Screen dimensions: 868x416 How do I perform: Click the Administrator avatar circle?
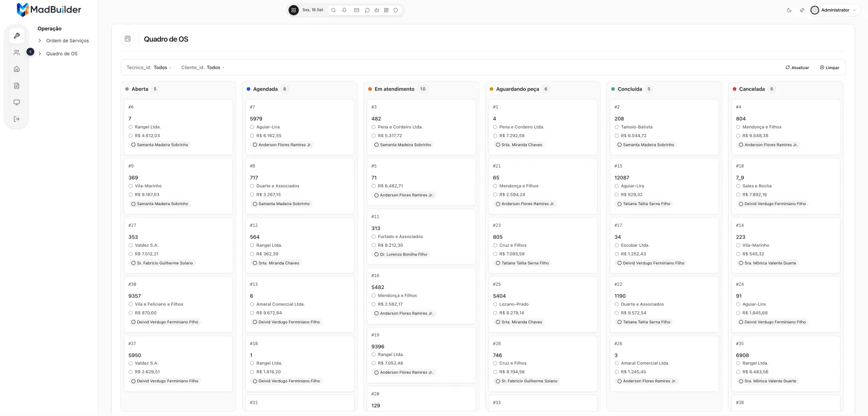(x=815, y=10)
